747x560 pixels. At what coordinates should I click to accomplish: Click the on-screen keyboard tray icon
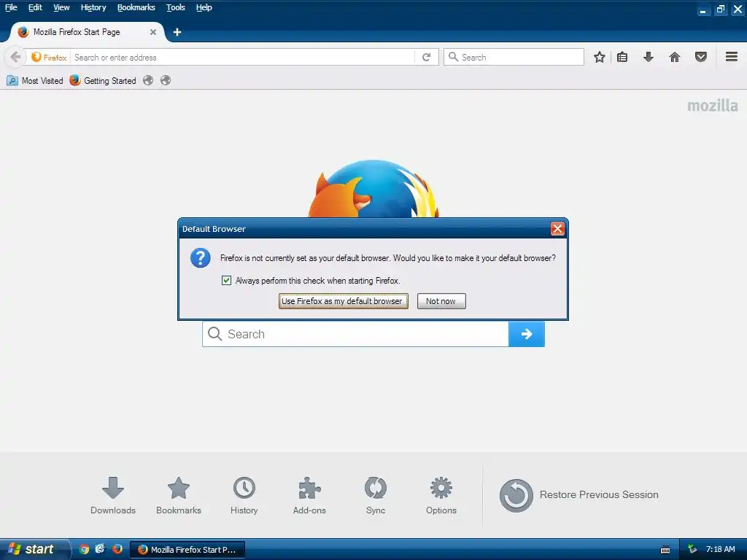point(665,550)
